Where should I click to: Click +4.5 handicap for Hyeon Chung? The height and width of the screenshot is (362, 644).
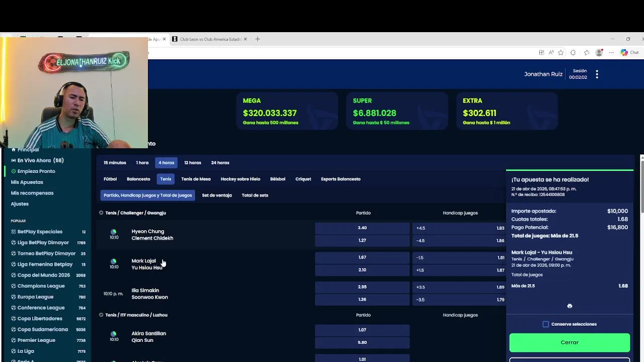tap(459, 228)
